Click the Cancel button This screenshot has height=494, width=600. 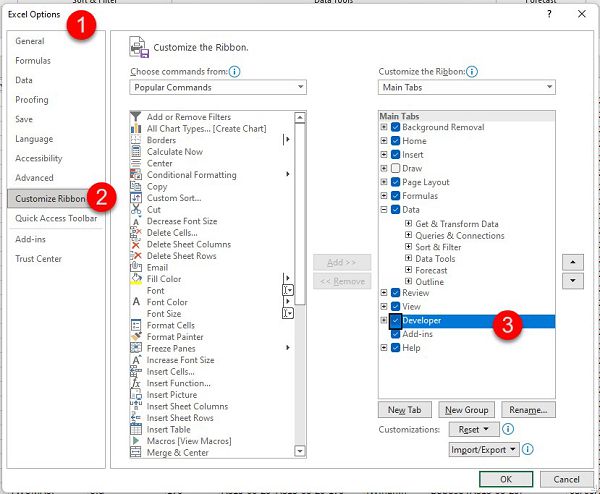pos(566,479)
